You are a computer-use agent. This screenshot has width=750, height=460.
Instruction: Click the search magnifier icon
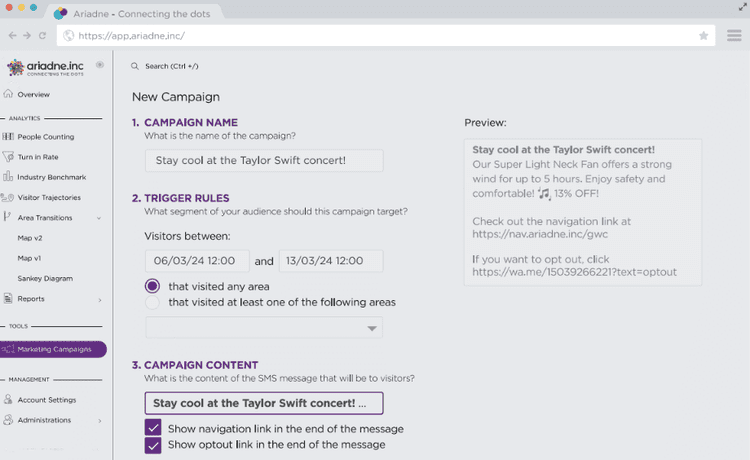tap(135, 66)
